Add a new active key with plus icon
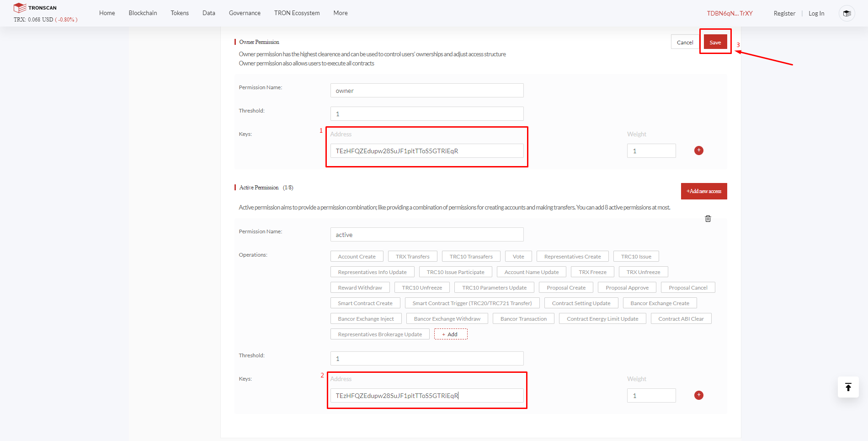 (699, 395)
